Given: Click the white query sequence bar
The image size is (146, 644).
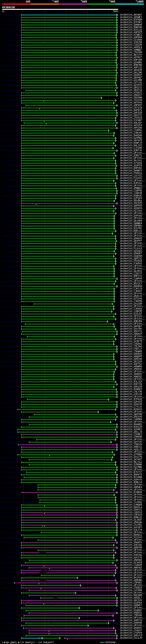Looking at the screenshot, I should [x=60, y=10].
